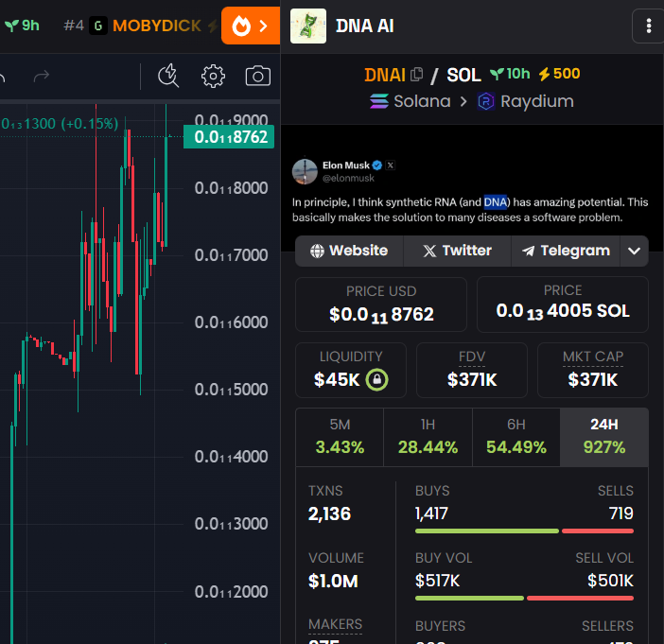Image resolution: width=664 pixels, height=644 pixels.
Task: Click the liquidity lock icon
Action: tap(376, 379)
